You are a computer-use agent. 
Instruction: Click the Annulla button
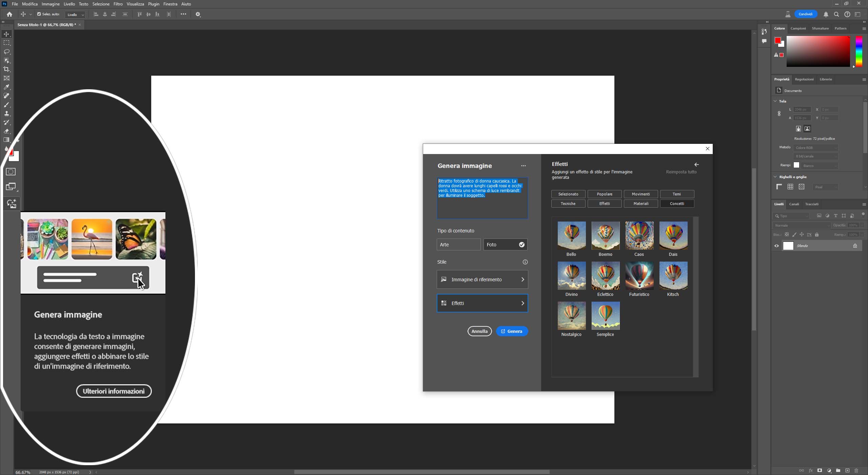point(479,331)
